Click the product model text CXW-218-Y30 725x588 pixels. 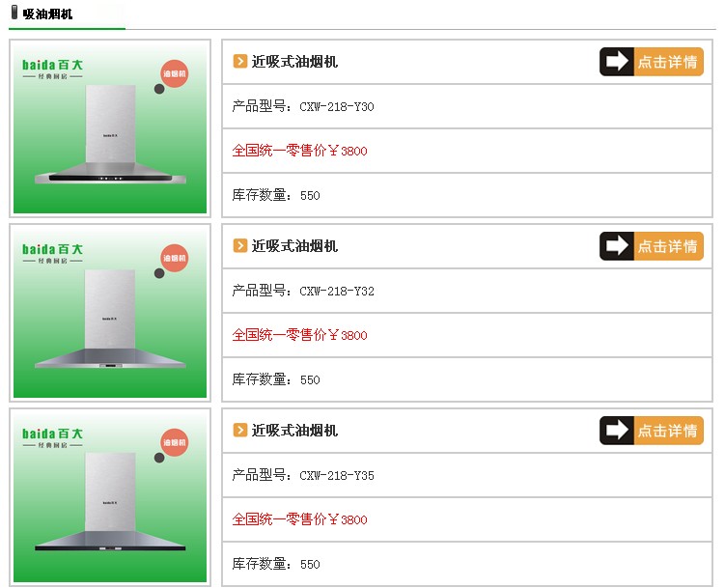pos(337,107)
